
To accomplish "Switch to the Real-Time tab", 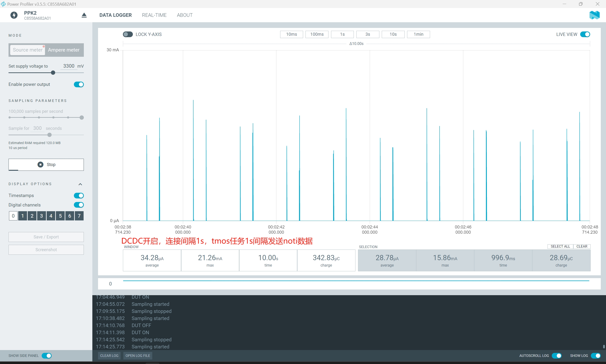I will click(154, 15).
